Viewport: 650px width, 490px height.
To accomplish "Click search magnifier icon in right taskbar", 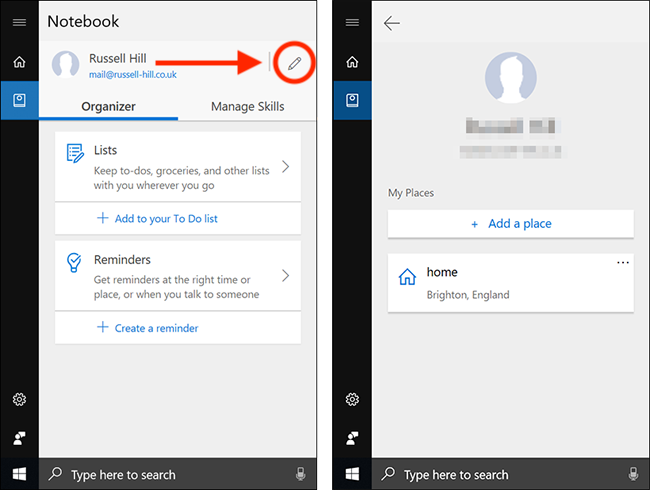I will click(388, 473).
